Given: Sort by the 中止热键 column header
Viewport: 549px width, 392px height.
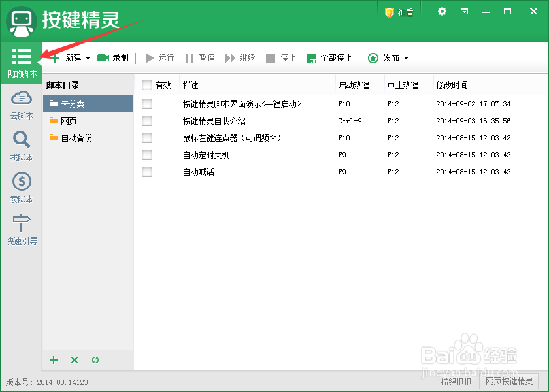Looking at the screenshot, I should [x=408, y=85].
